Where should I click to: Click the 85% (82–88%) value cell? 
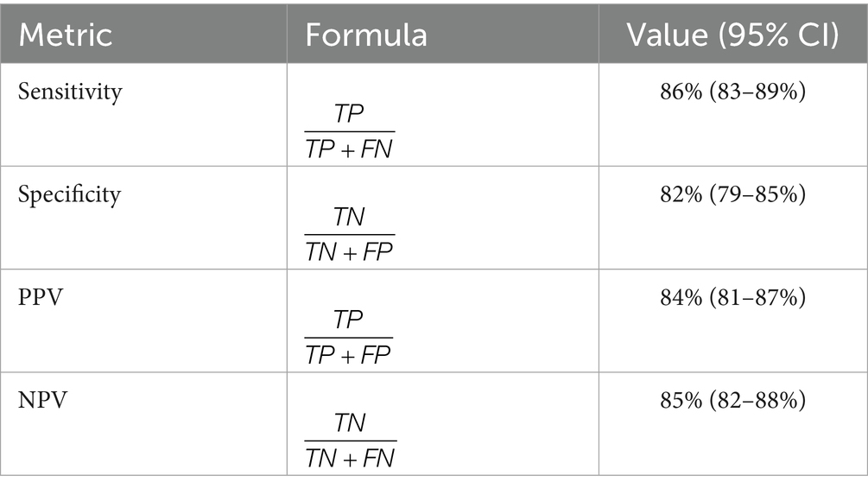[x=733, y=401]
